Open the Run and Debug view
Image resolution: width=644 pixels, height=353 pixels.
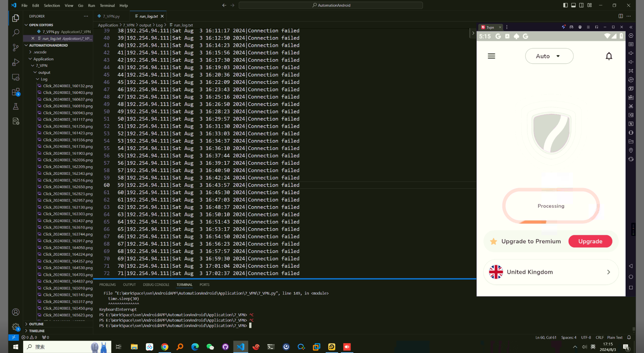click(x=16, y=62)
